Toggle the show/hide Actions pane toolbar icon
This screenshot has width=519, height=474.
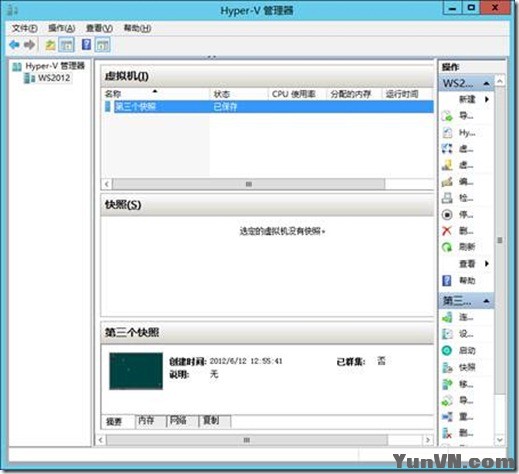102,45
